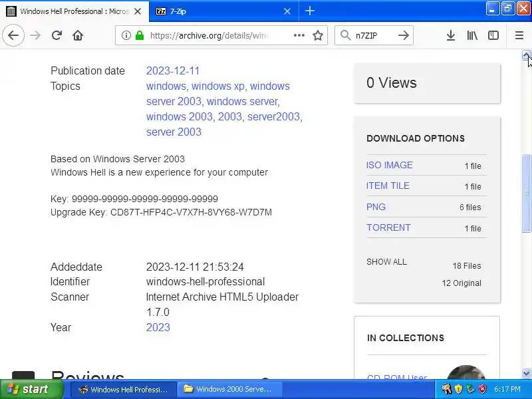Viewport: 532px width, 399px height.
Task: Click the CD-ROM User collection thumbnail
Action: click(x=465, y=372)
